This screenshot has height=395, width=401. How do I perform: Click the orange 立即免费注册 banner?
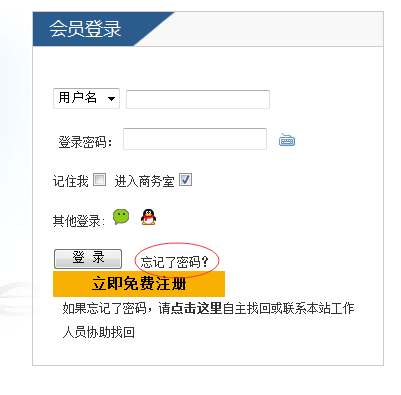(139, 284)
